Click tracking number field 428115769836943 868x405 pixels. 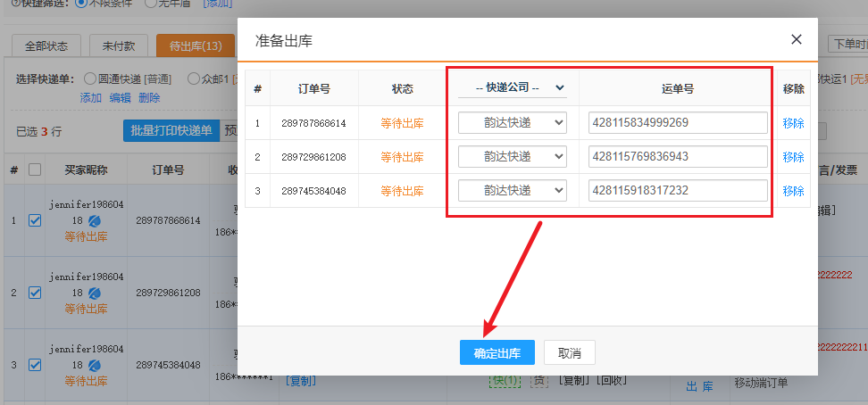[x=678, y=156]
